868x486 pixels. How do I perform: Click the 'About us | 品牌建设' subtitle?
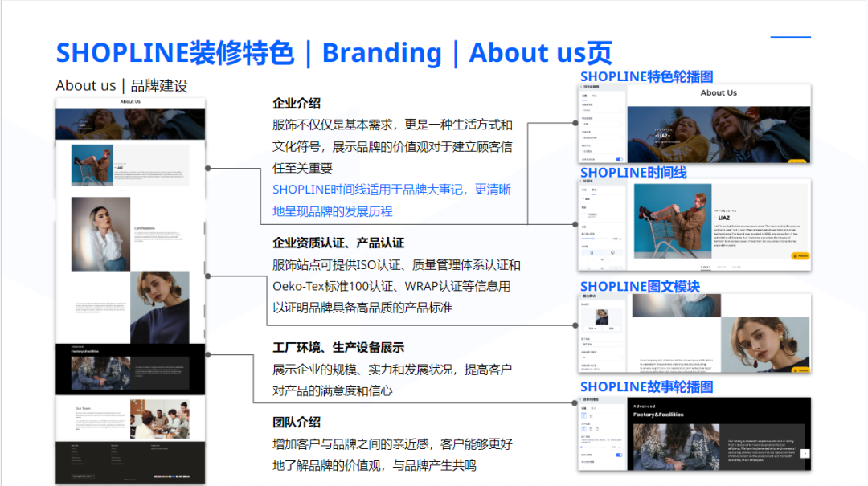122,86
